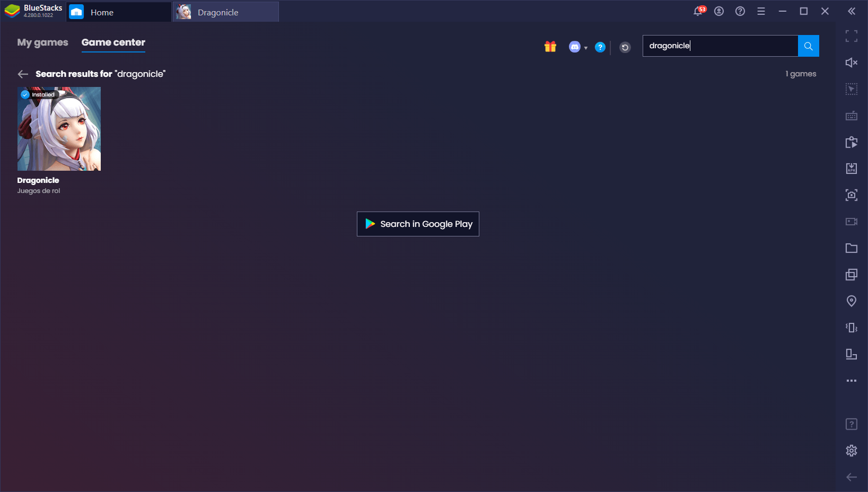Click the 1 games count text

point(801,74)
